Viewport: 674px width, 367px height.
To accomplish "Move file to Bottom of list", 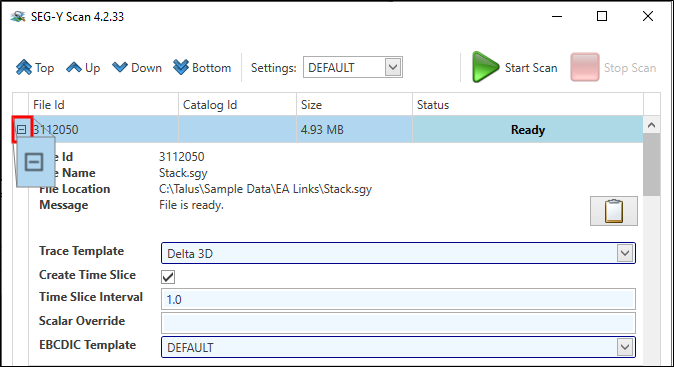I will point(202,68).
